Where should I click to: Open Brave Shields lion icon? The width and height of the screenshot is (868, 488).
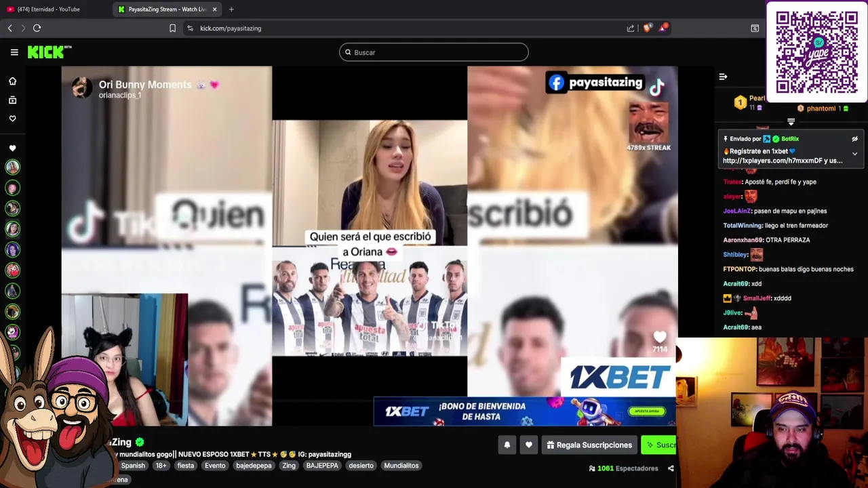(x=647, y=28)
